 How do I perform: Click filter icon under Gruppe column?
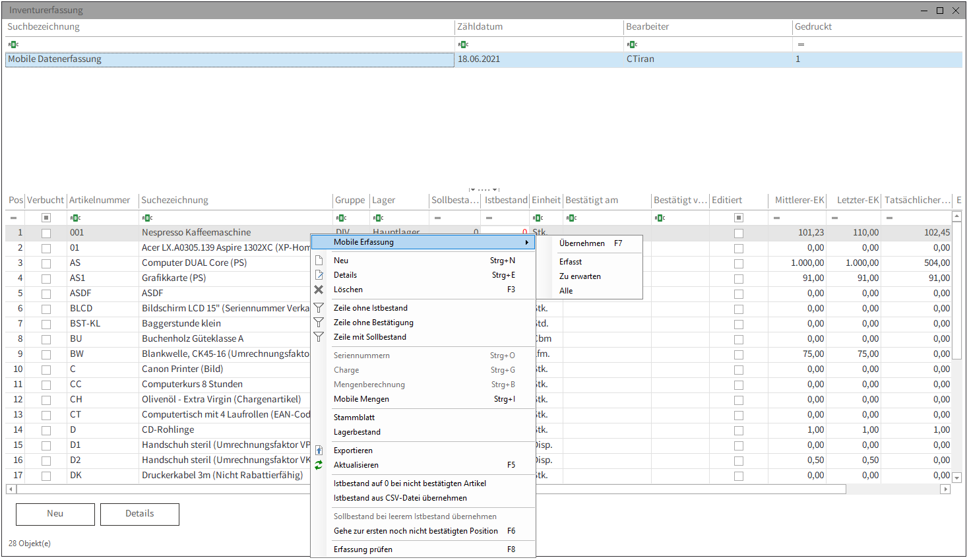341,218
